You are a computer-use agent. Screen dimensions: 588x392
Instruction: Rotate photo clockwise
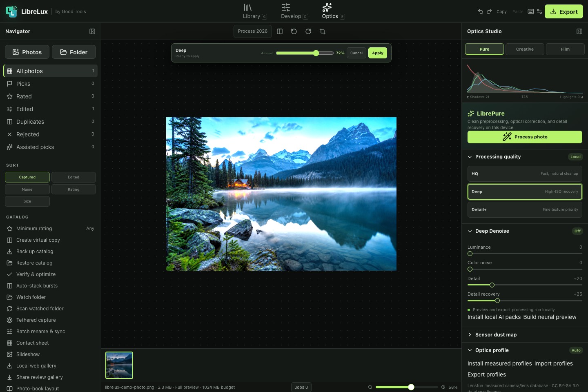308,31
